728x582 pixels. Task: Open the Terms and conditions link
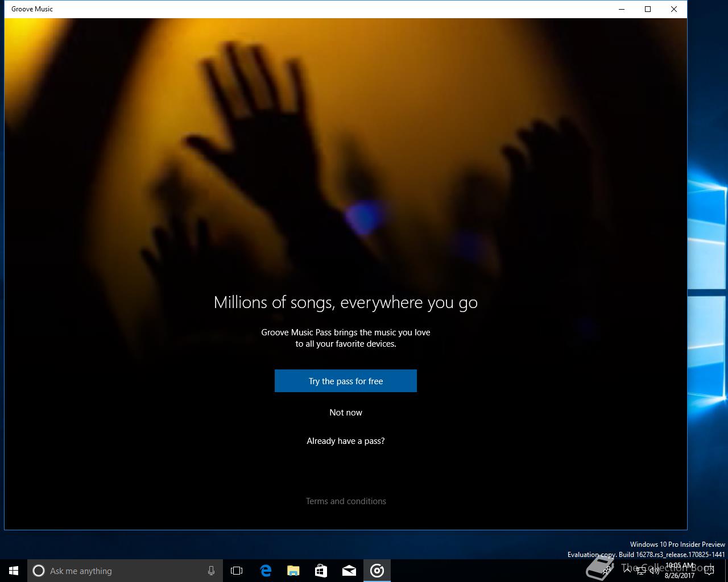[x=346, y=501]
